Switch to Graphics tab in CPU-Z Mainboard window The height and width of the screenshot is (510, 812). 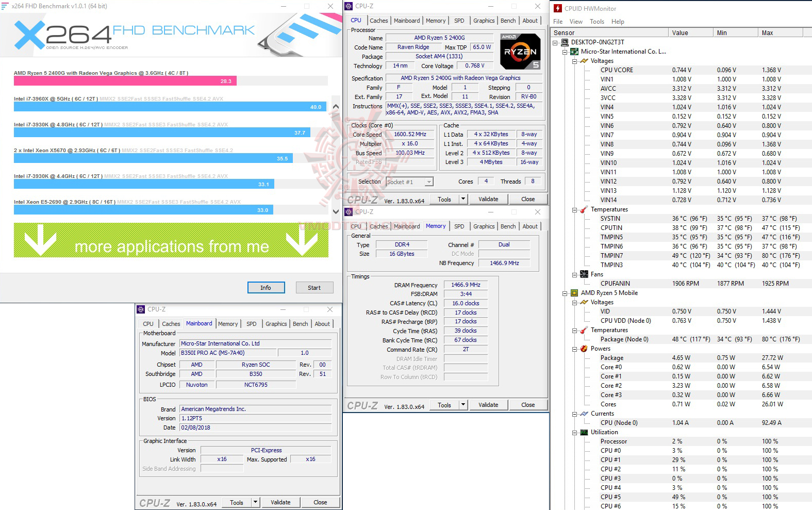pyautogui.click(x=276, y=324)
